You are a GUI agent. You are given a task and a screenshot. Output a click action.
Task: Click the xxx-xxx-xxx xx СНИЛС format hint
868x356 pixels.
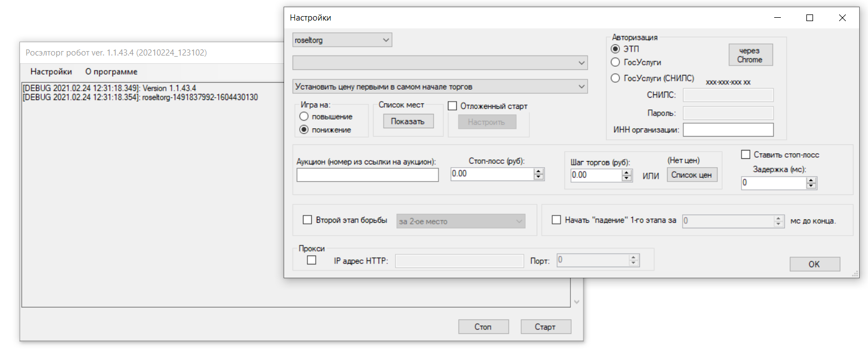tap(728, 82)
